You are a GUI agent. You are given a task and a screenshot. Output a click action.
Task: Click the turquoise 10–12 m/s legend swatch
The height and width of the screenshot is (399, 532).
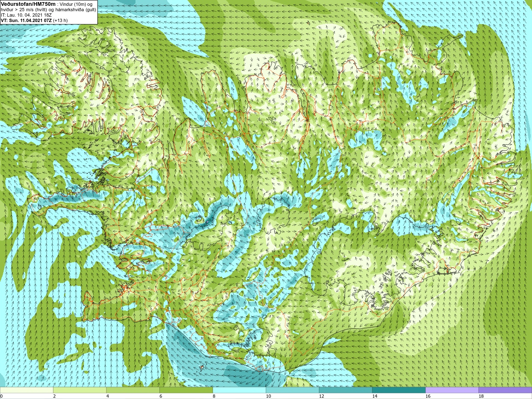click(x=293, y=390)
